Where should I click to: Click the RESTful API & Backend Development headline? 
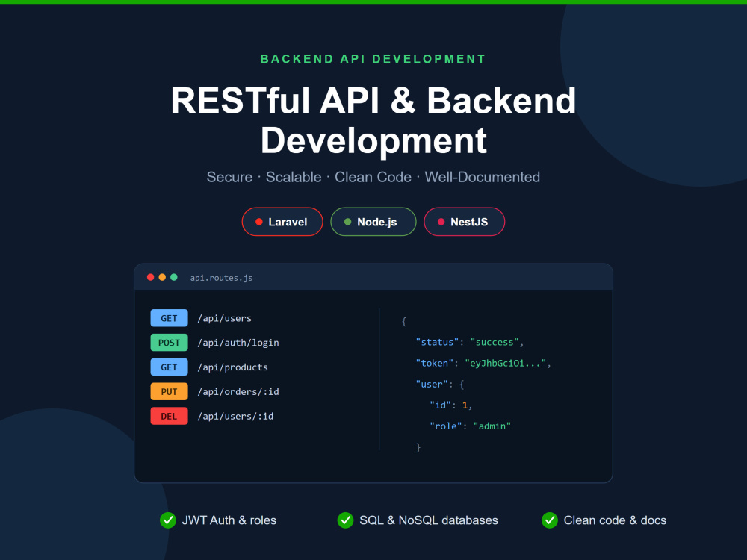pyautogui.click(x=373, y=120)
